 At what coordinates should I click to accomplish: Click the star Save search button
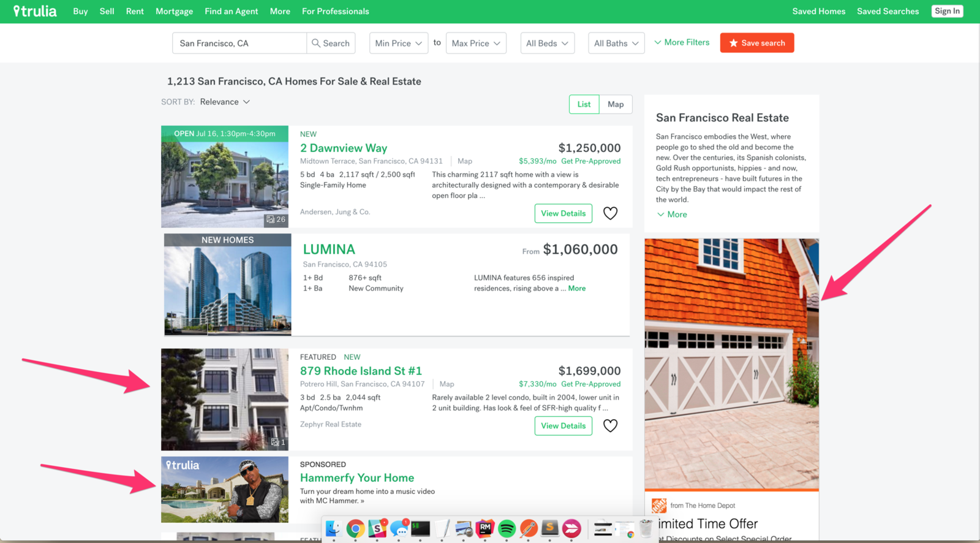pyautogui.click(x=757, y=43)
